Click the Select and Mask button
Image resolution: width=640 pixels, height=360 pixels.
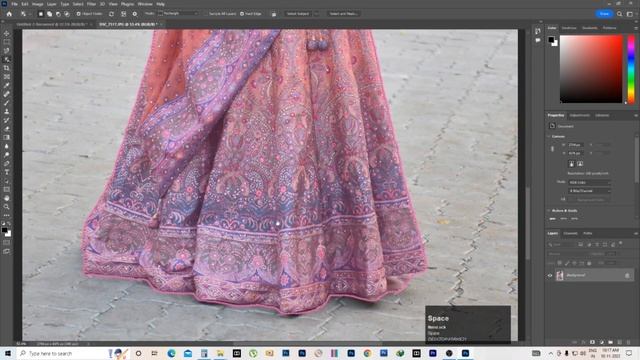[x=344, y=14]
